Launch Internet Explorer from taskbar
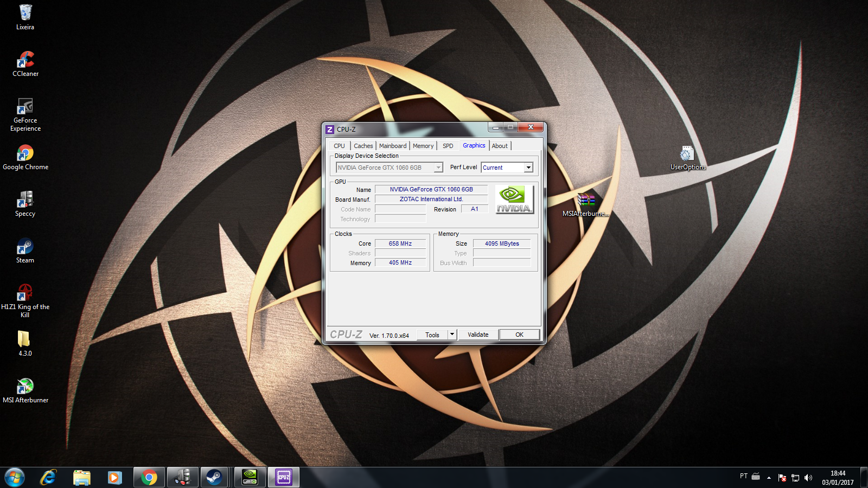Image resolution: width=868 pixels, height=488 pixels. (x=48, y=478)
